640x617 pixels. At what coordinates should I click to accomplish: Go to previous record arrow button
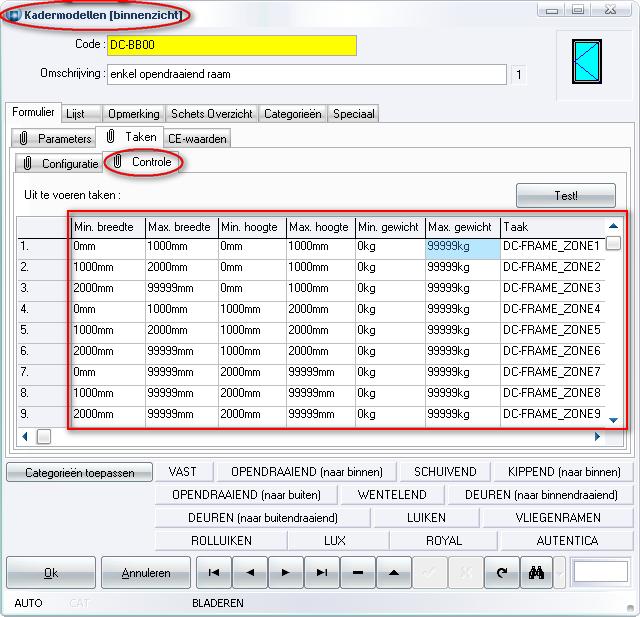tap(250, 573)
